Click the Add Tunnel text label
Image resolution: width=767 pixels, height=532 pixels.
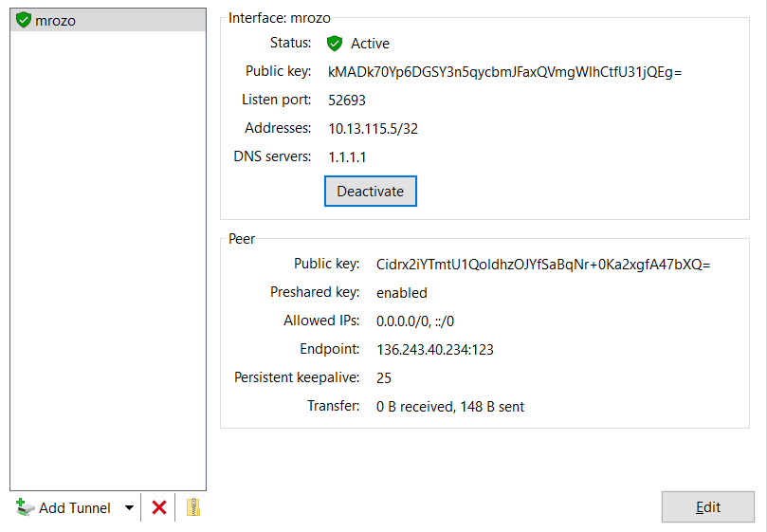(74, 508)
